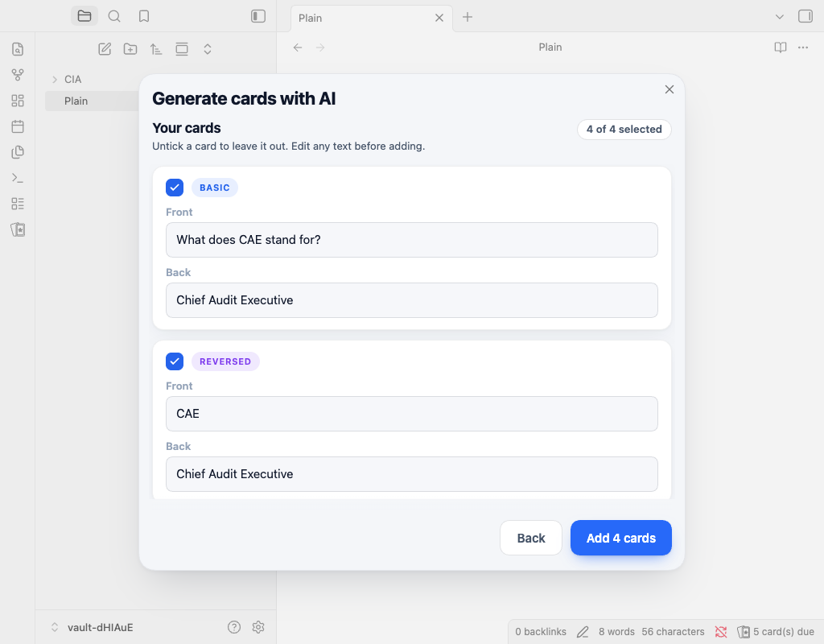Navigate forward arrow in Plain note
The height and width of the screenshot is (644, 824).
pyautogui.click(x=320, y=47)
